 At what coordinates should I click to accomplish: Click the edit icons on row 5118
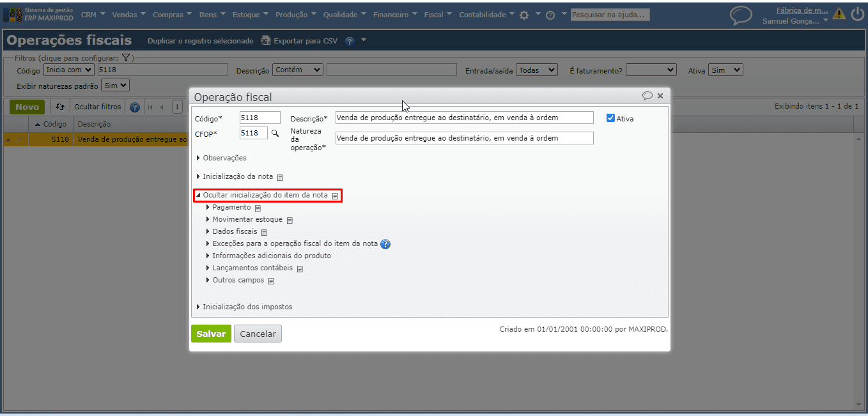tap(15, 139)
